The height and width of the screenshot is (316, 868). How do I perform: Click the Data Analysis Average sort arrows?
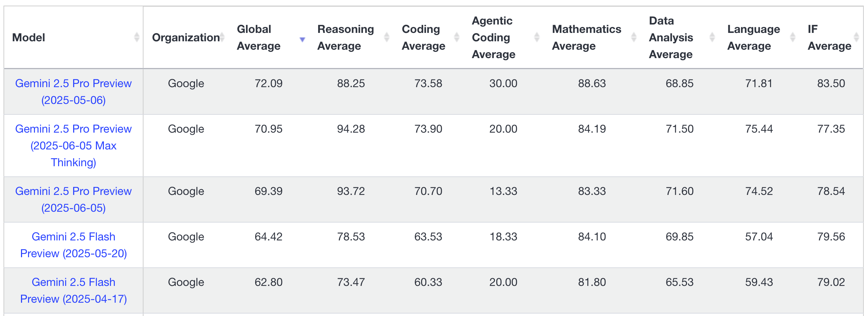(x=712, y=37)
